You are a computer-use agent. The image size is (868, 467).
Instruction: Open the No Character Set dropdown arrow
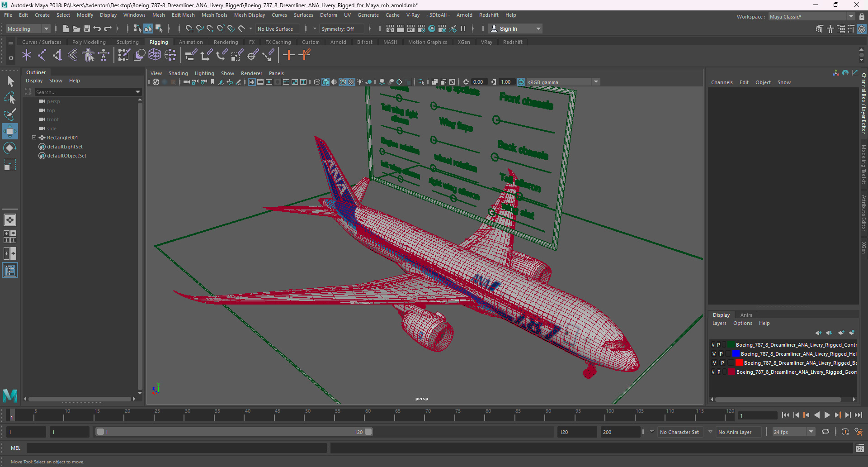[652, 432]
